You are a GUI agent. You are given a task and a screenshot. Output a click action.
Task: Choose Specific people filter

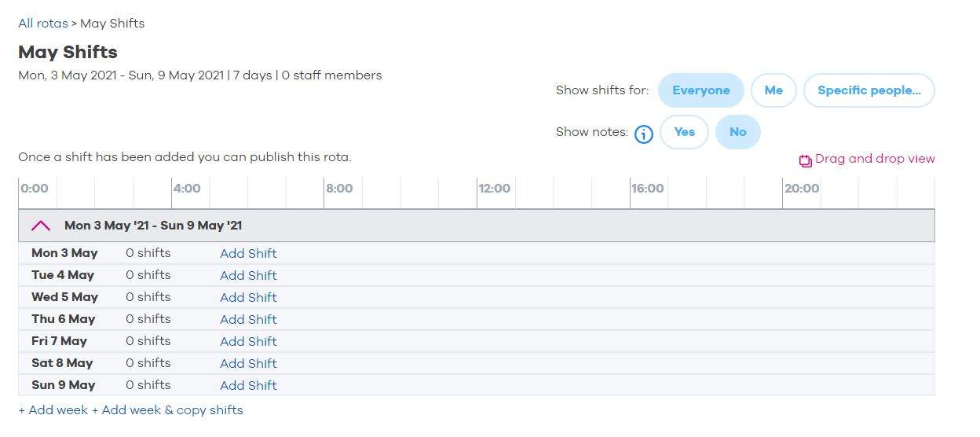(x=869, y=90)
